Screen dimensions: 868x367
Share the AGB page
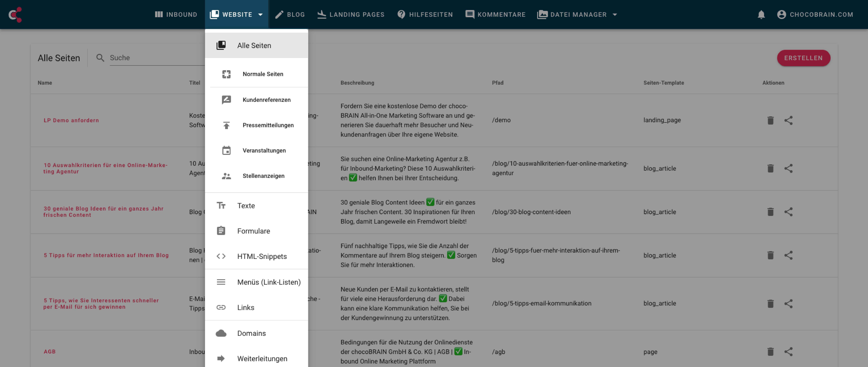pyautogui.click(x=789, y=352)
